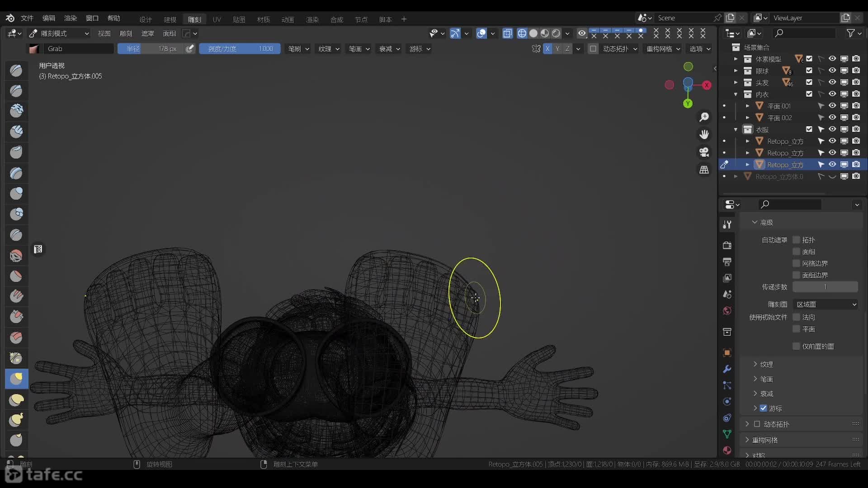The height and width of the screenshot is (488, 868).
Task: Enable 面组边界 checkbox
Action: 797,275
